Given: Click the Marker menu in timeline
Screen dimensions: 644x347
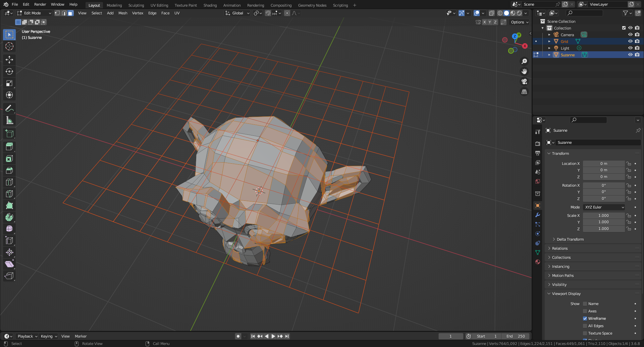Looking at the screenshot, I should (x=80, y=336).
